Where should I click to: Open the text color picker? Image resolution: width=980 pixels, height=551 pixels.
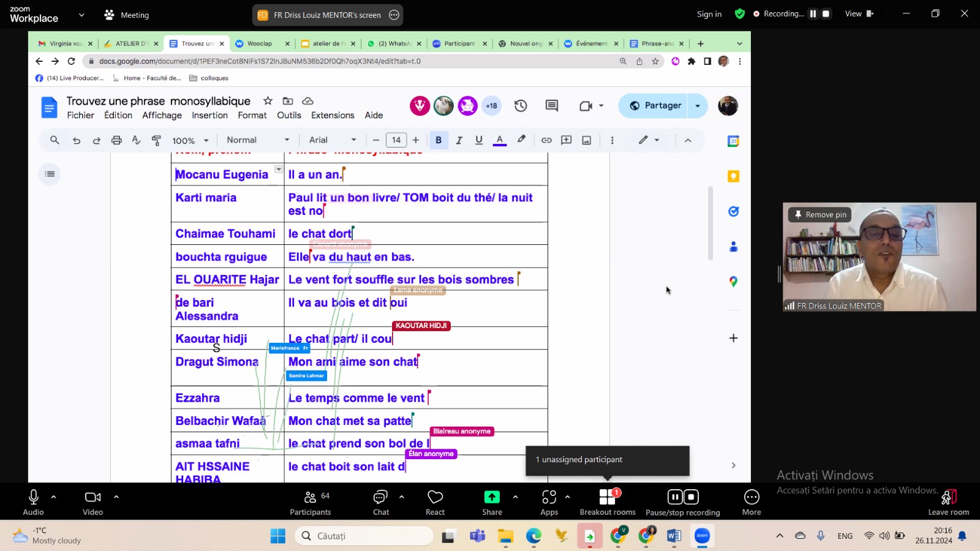(500, 140)
